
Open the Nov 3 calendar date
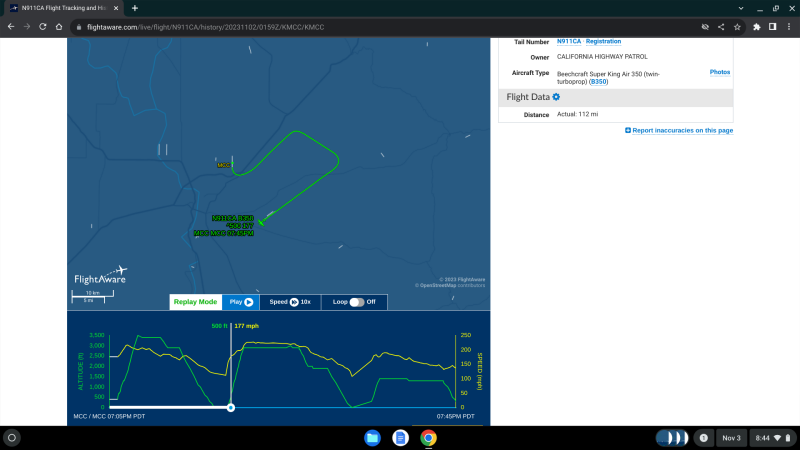tap(731, 438)
